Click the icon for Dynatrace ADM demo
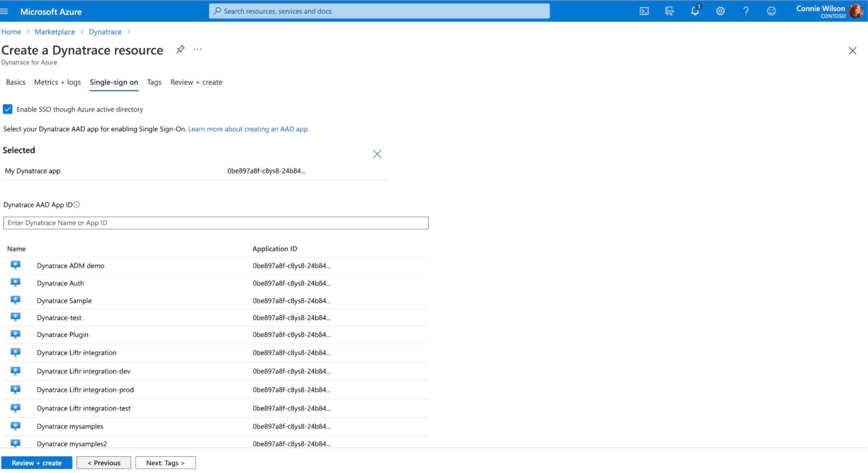 point(15,265)
